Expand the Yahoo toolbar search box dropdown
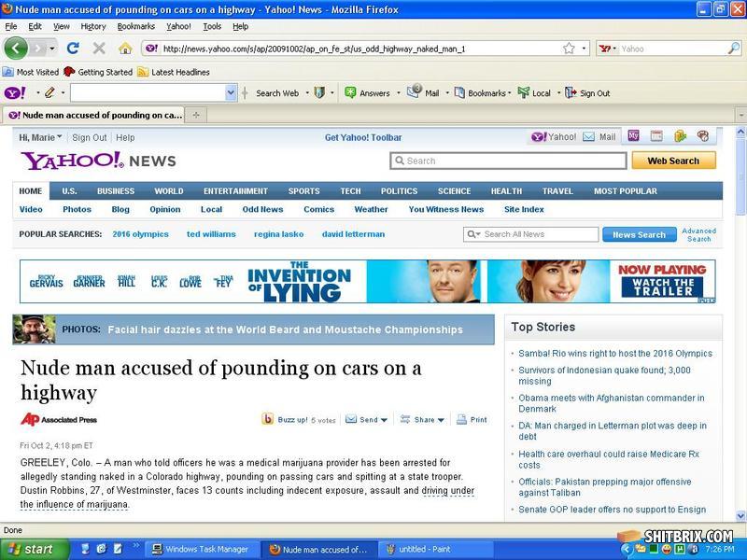This screenshot has width=747, height=560. coord(231,92)
